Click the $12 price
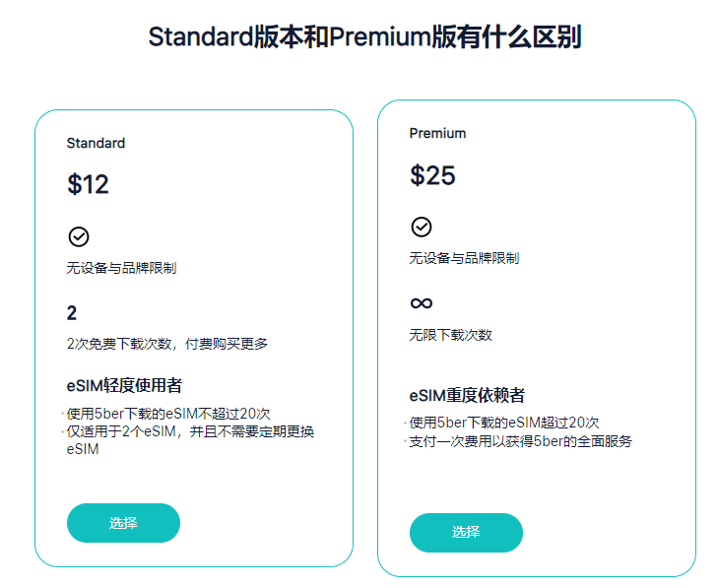Image resolution: width=717 pixels, height=588 pixels. (88, 184)
